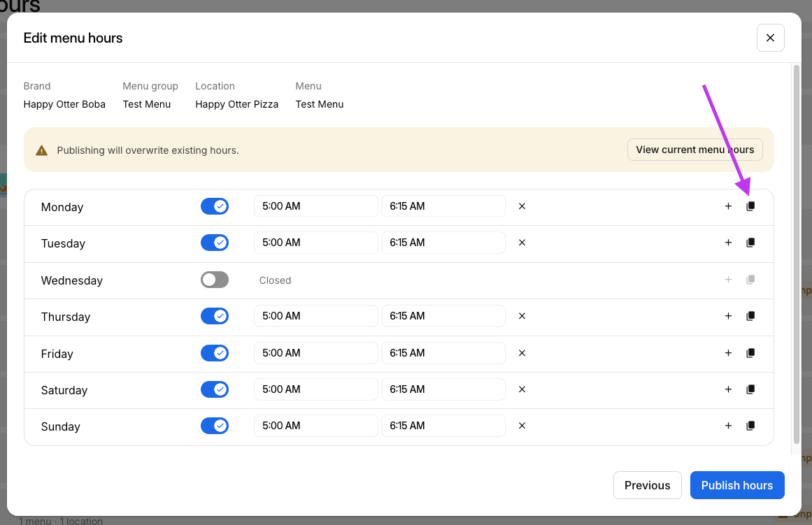Disable Saturday hours switch
The height and width of the screenshot is (525, 812).
(x=215, y=389)
